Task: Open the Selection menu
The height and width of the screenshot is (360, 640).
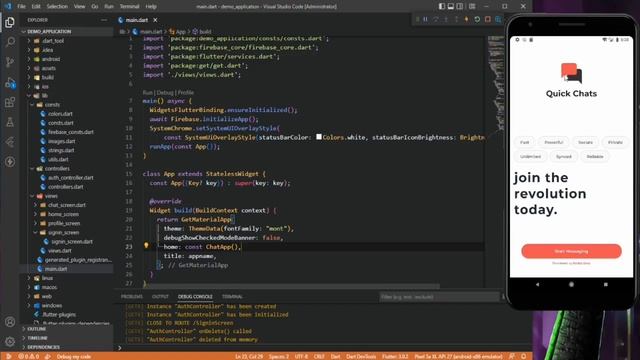Action: point(57,6)
